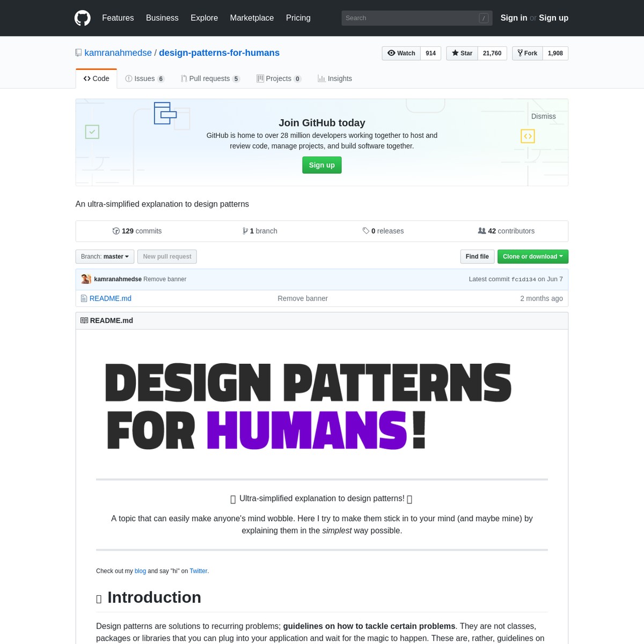Click the New pull request button
The height and width of the screenshot is (644, 644).
click(167, 257)
